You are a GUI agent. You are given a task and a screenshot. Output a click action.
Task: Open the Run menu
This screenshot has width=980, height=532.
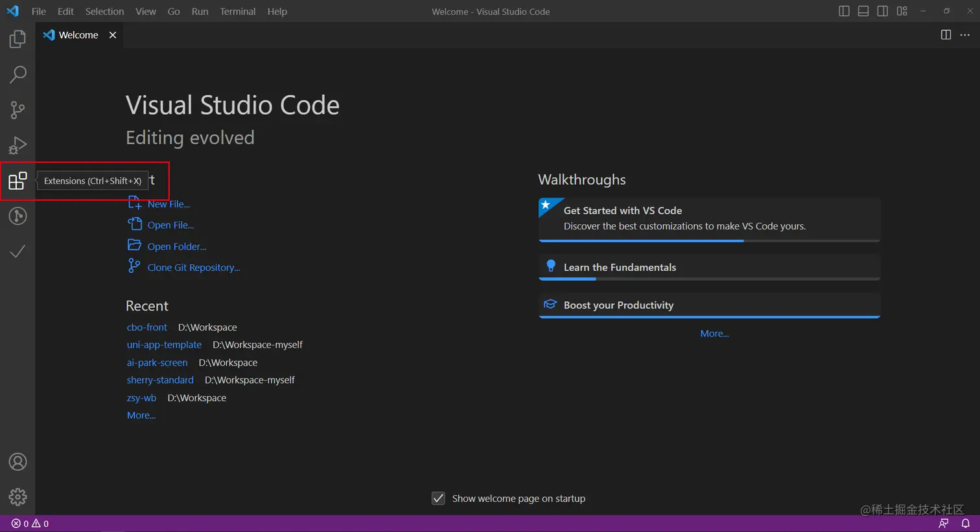[200, 11]
